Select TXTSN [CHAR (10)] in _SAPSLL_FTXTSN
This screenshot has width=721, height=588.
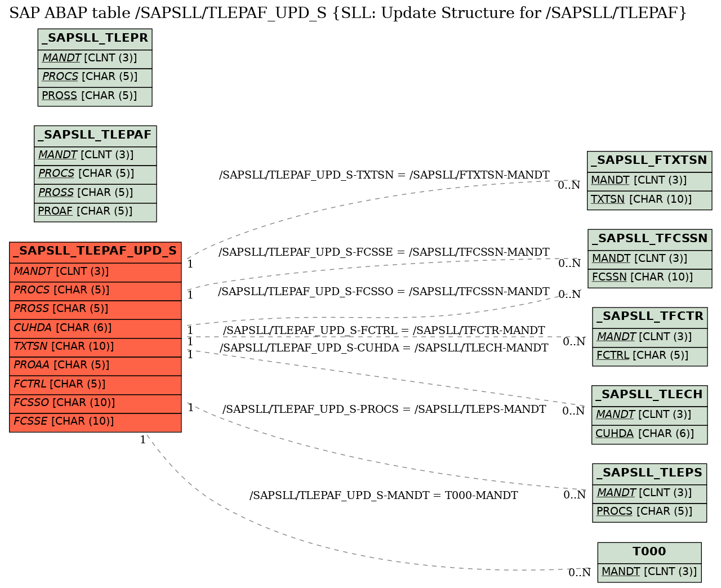649,199
